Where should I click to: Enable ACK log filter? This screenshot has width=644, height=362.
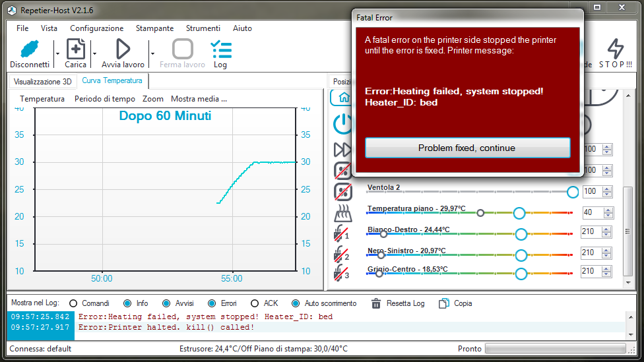(x=255, y=303)
